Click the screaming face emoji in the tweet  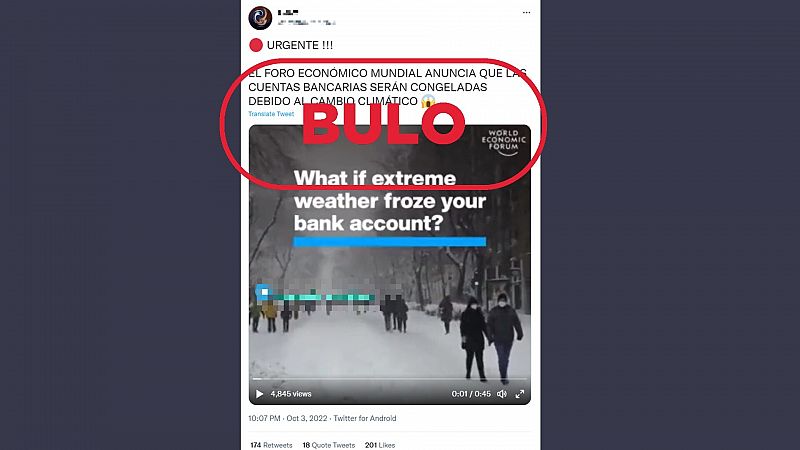coord(428,101)
